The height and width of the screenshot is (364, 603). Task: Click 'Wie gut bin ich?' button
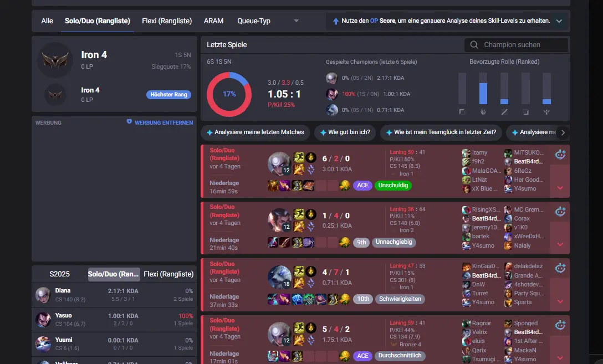pyautogui.click(x=345, y=132)
